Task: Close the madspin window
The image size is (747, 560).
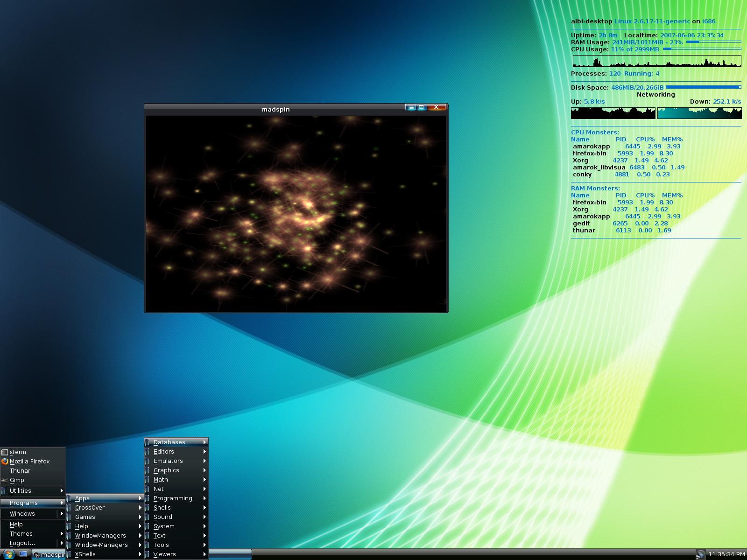Action: [x=437, y=107]
